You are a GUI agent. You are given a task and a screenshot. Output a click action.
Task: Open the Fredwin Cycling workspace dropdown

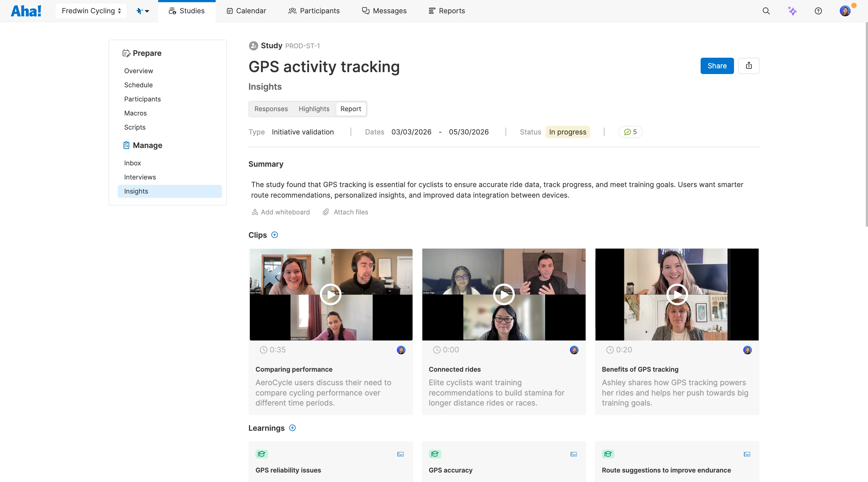91,11
